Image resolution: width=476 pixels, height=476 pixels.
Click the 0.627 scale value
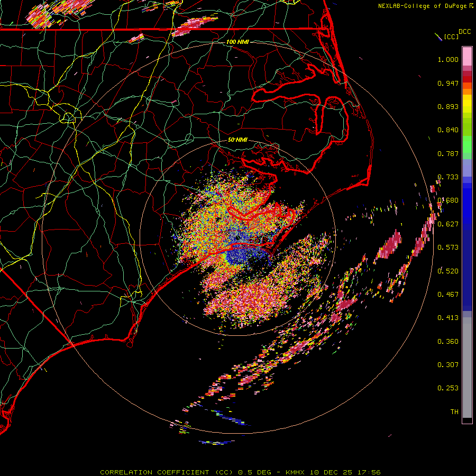tap(448, 224)
